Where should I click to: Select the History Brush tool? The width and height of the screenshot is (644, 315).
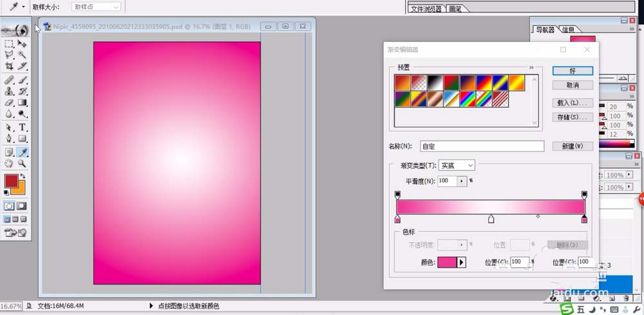22,91
